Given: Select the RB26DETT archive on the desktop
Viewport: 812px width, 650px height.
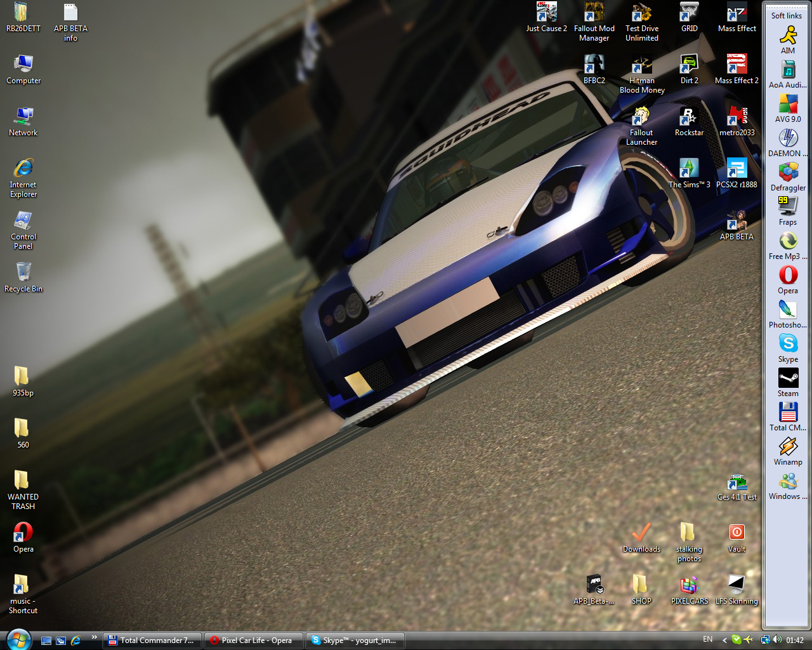Looking at the screenshot, I should (23, 18).
